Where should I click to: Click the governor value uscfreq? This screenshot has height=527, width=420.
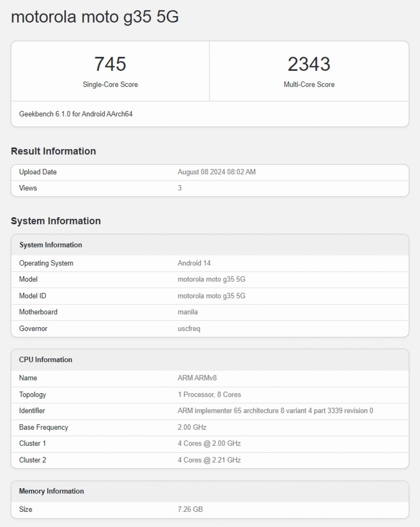click(x=189, y=329)
